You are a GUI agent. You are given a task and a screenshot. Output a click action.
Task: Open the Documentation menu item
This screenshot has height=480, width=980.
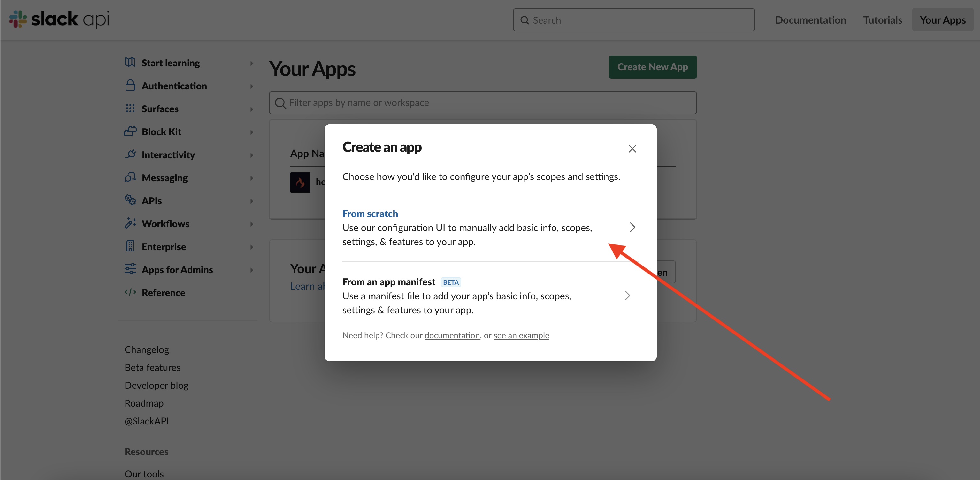click(x=810, y=20)
